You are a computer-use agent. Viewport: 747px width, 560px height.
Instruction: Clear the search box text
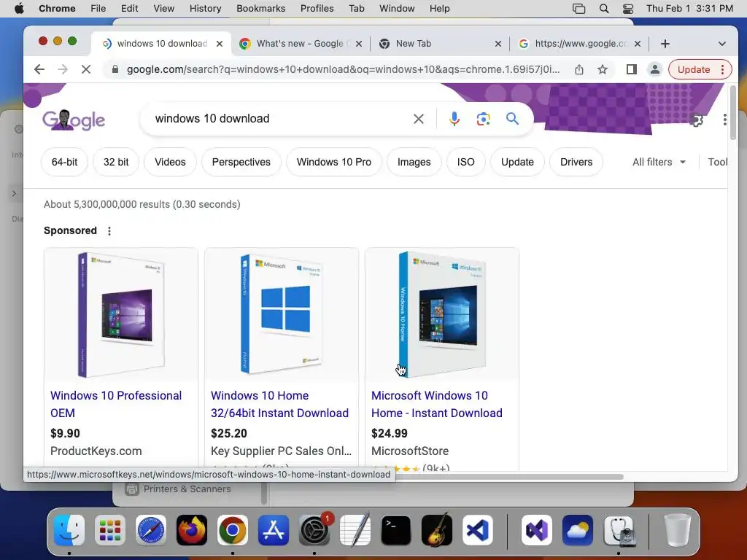pos(418,119)
